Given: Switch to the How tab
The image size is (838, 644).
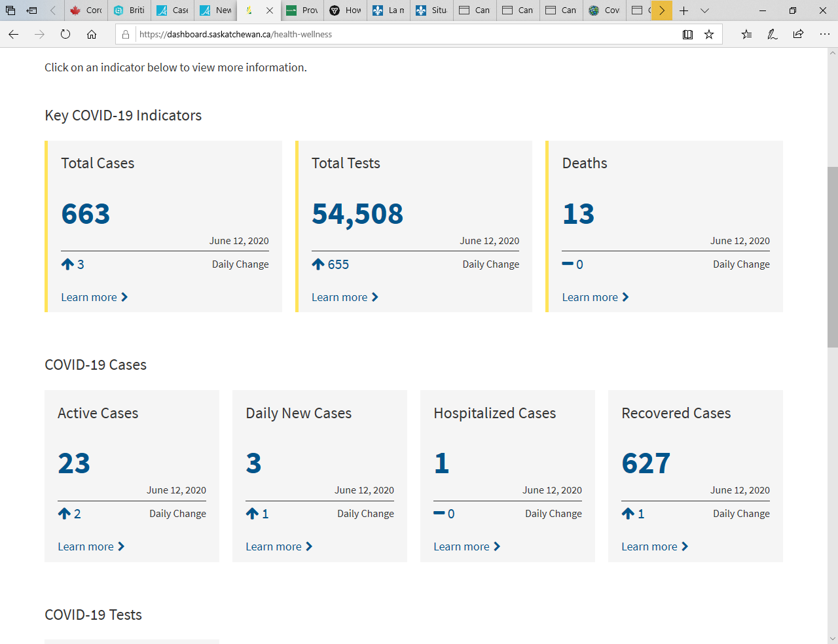Looking at the screenshot, I should tap(346, 10).
